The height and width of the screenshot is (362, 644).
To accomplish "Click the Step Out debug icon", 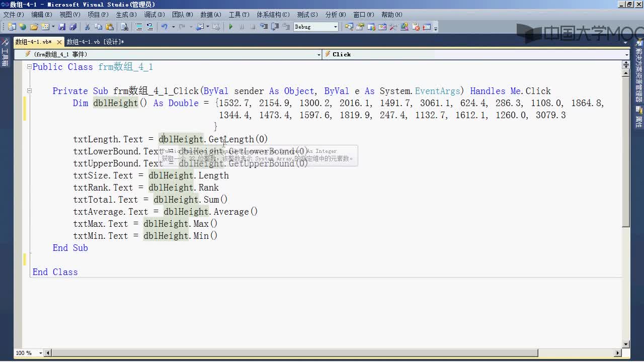I will [x=286, y=27].
